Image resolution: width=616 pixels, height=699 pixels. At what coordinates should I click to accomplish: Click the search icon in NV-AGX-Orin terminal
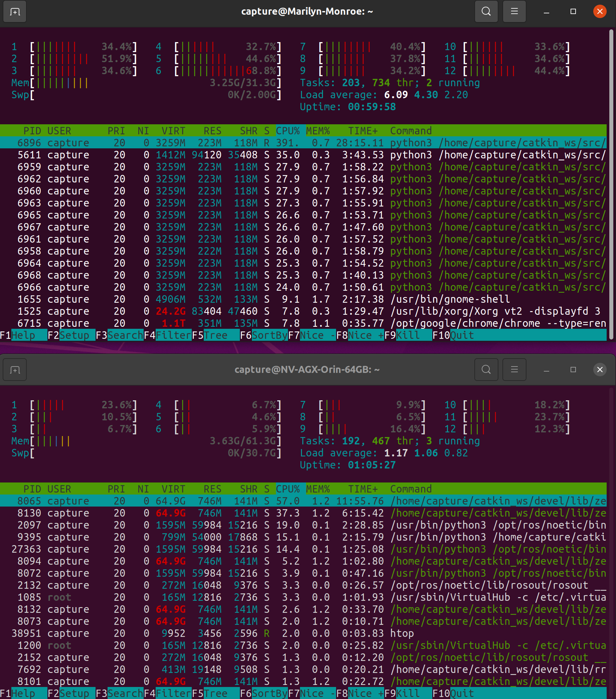pyautogui.click(x=486, y=369)
